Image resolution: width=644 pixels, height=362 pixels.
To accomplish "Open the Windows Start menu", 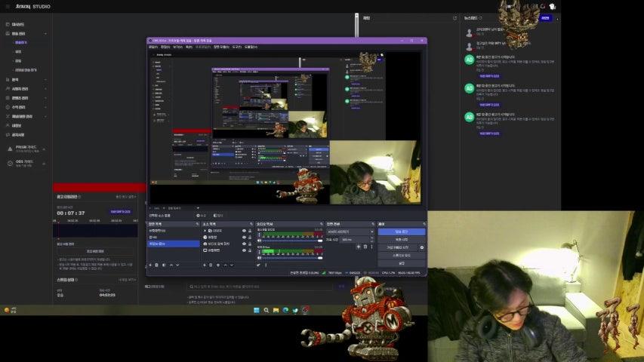I will [x=257, y=310].
